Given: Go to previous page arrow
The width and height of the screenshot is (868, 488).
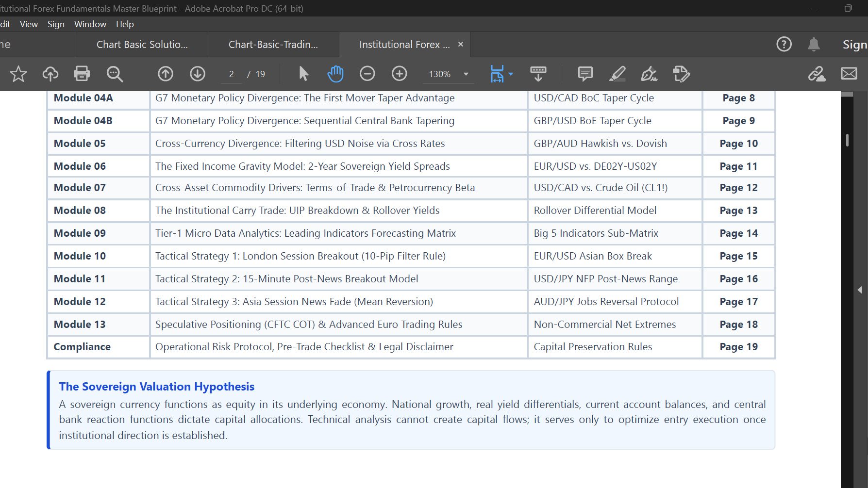Looking at the screenshot, I should click(166, 74).
